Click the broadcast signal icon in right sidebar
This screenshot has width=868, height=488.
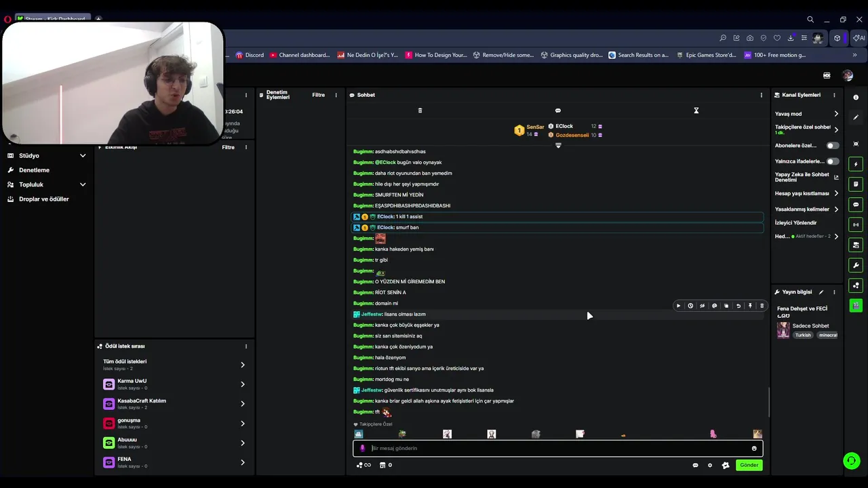[856, 224]
